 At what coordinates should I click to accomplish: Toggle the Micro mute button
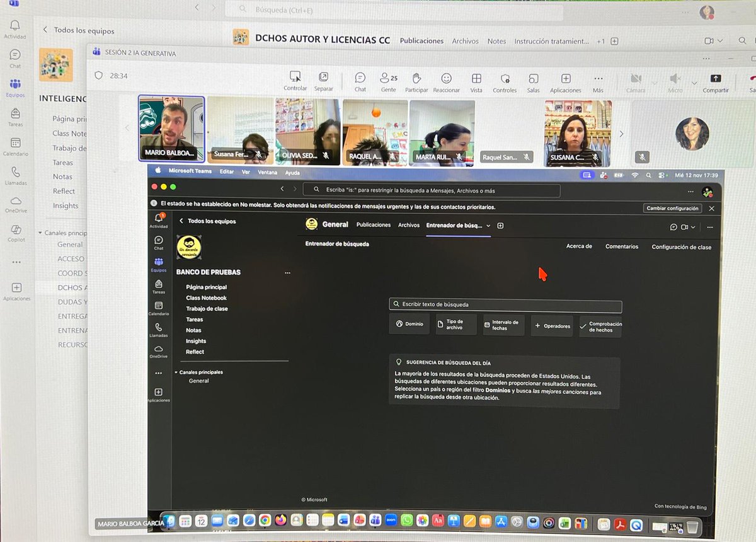tap(675, 83)
